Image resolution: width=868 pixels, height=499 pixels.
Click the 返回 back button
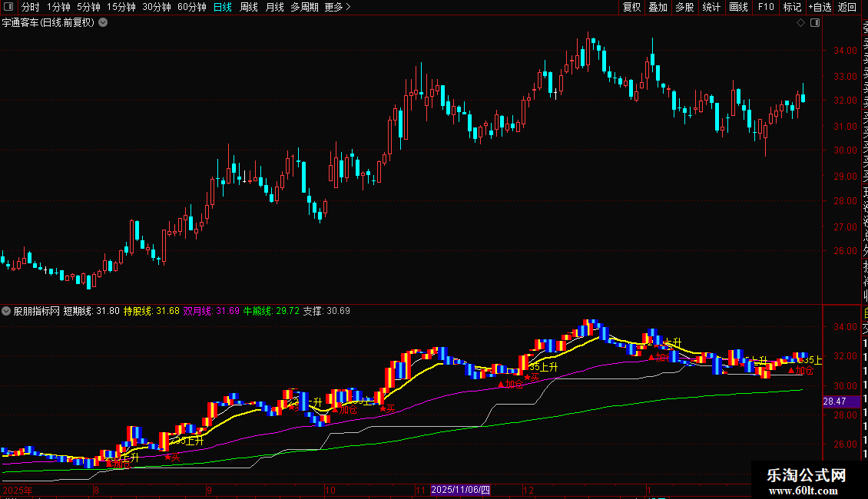coord(847,8)
